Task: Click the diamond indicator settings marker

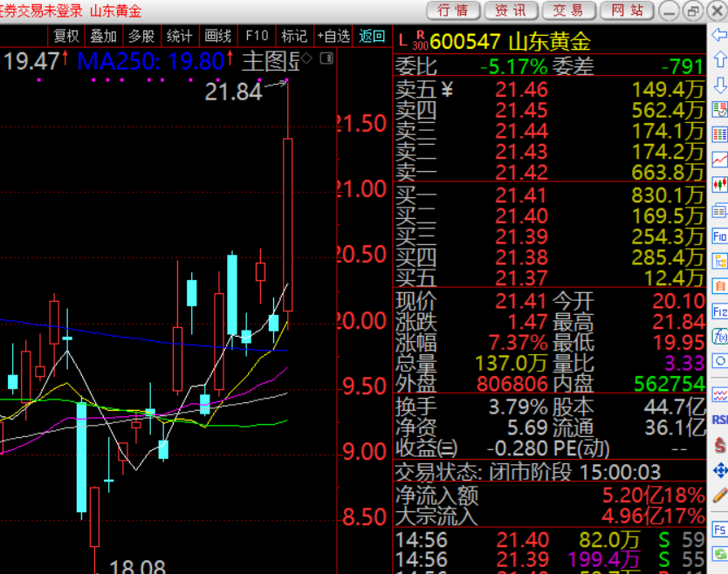Action: (x=306, y=58)
